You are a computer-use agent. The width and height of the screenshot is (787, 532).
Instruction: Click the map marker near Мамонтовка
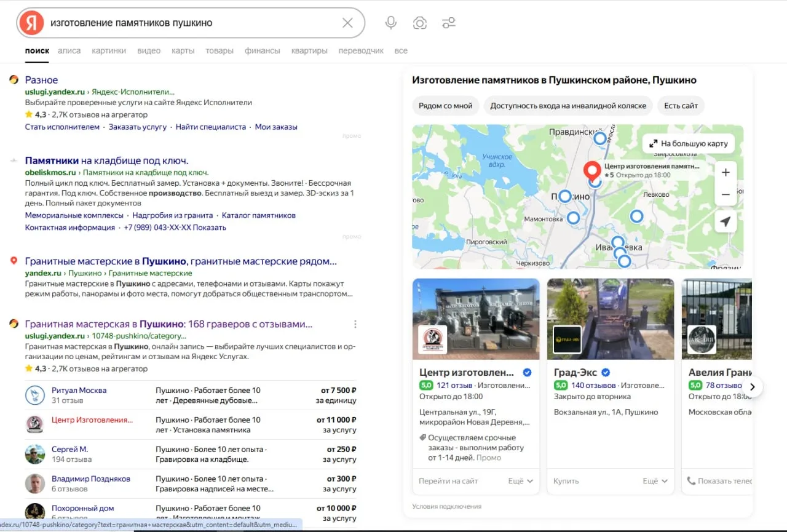[x=573, y=217]
